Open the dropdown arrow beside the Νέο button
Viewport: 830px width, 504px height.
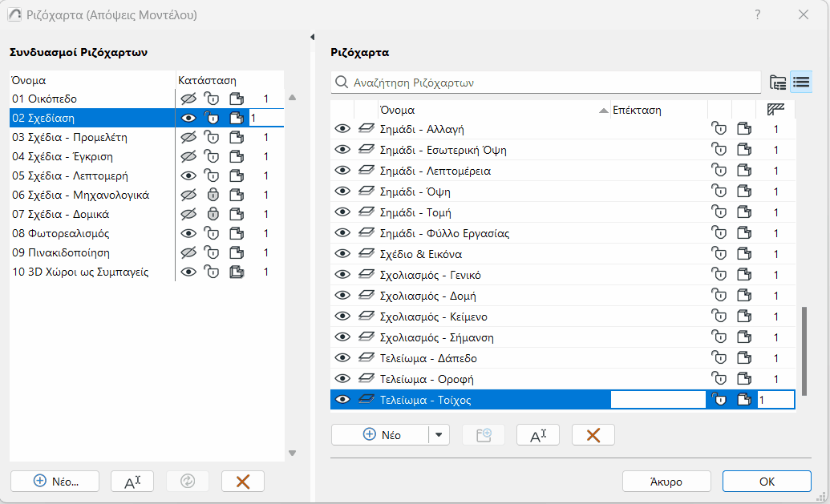tap(439, 435)
